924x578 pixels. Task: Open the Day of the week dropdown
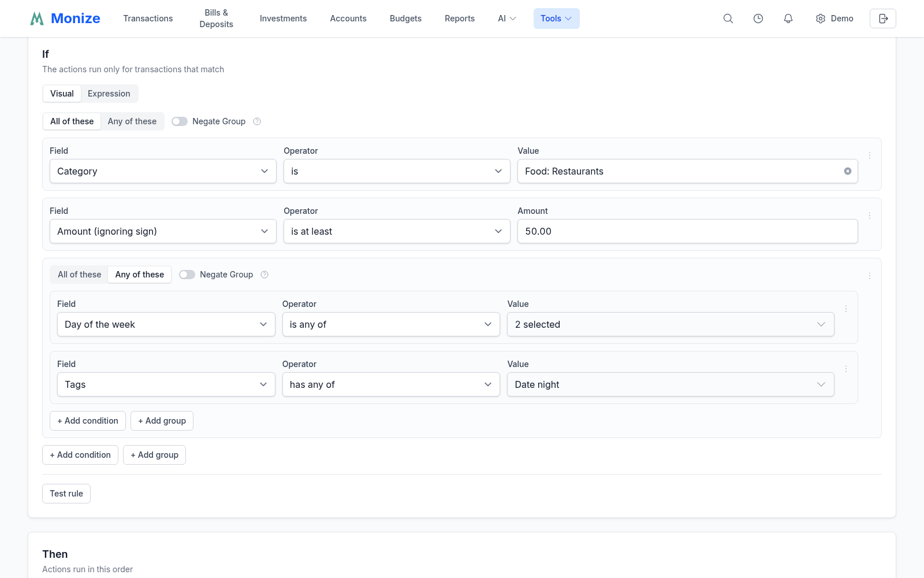pyautogui.click(x=166, y=324)
